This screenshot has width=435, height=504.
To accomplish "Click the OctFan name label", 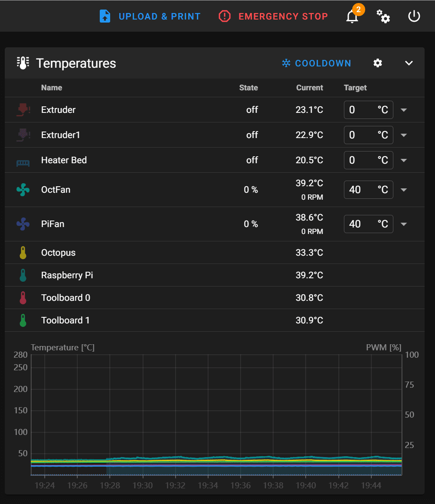I will click(56, 190).
